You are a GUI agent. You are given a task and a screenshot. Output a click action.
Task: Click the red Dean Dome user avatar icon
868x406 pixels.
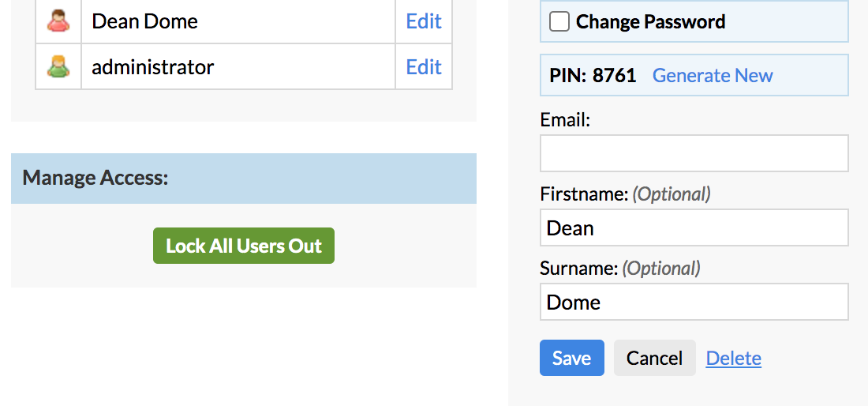[58, 21]
